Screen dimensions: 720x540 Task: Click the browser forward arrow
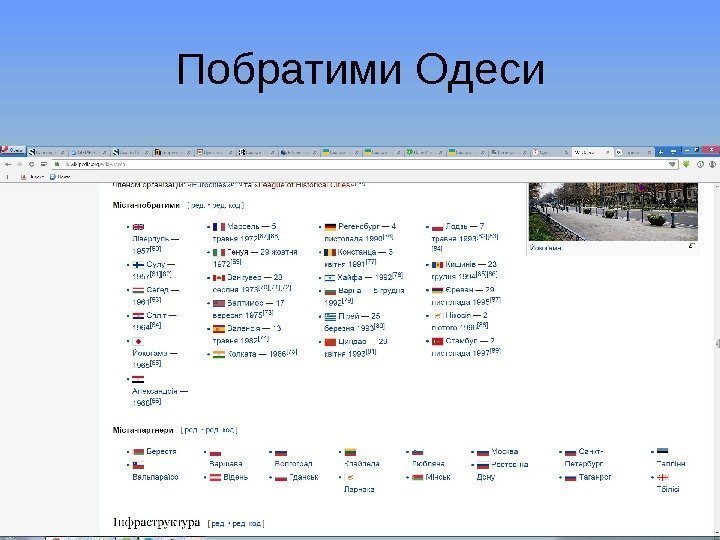tap(19, 164)
